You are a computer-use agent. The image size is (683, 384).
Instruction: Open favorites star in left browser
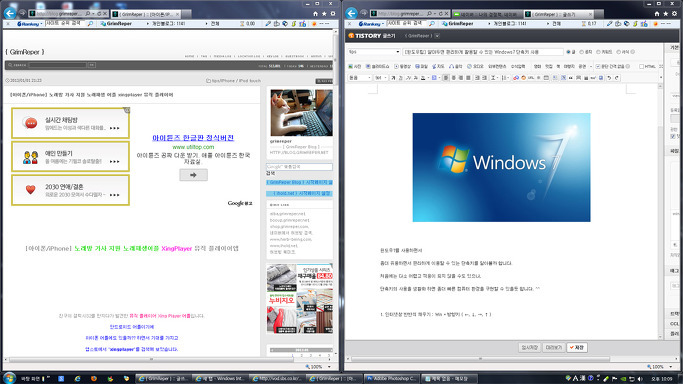pos(324,14)
